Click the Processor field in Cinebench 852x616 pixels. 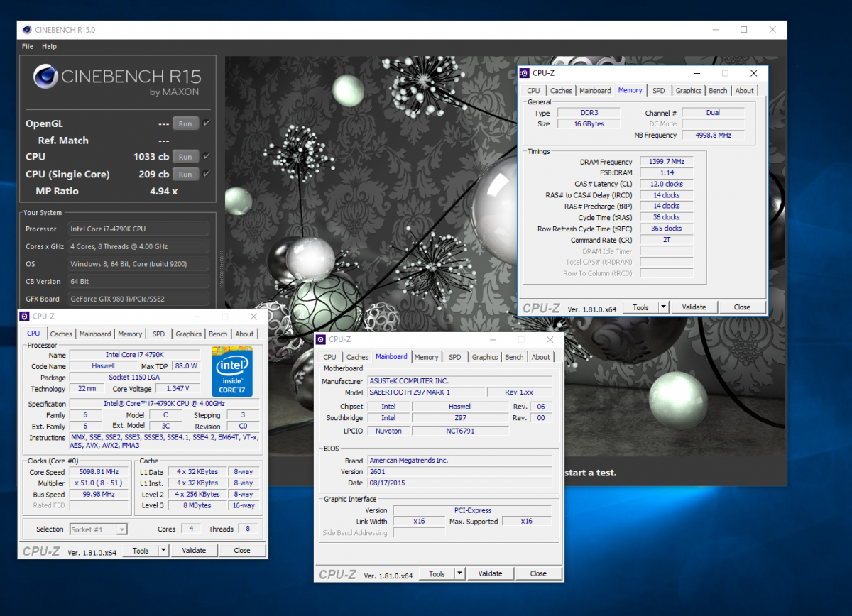138,229
